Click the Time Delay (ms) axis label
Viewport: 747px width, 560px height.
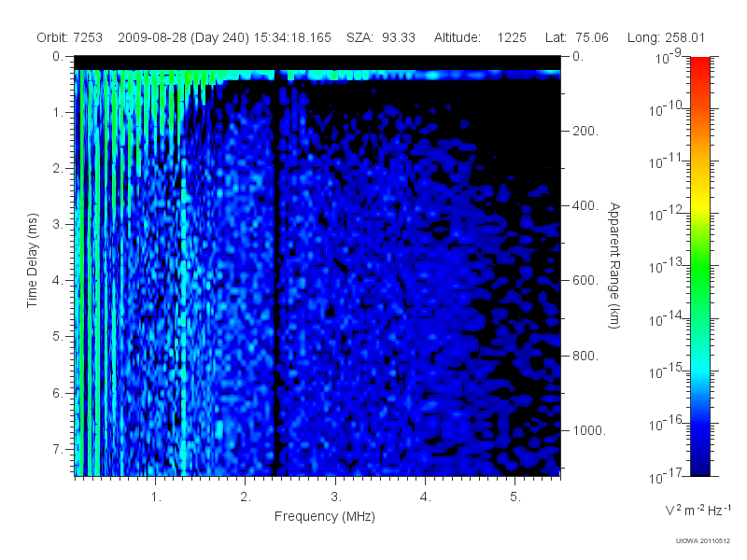point(32,260)
